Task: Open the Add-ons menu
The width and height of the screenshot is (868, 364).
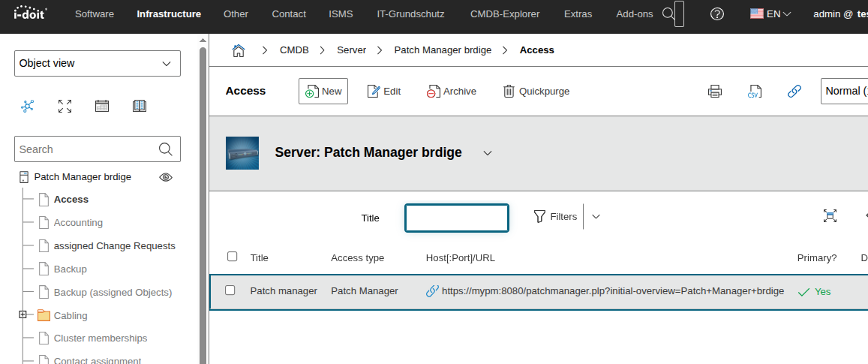Action: point(634,14)
